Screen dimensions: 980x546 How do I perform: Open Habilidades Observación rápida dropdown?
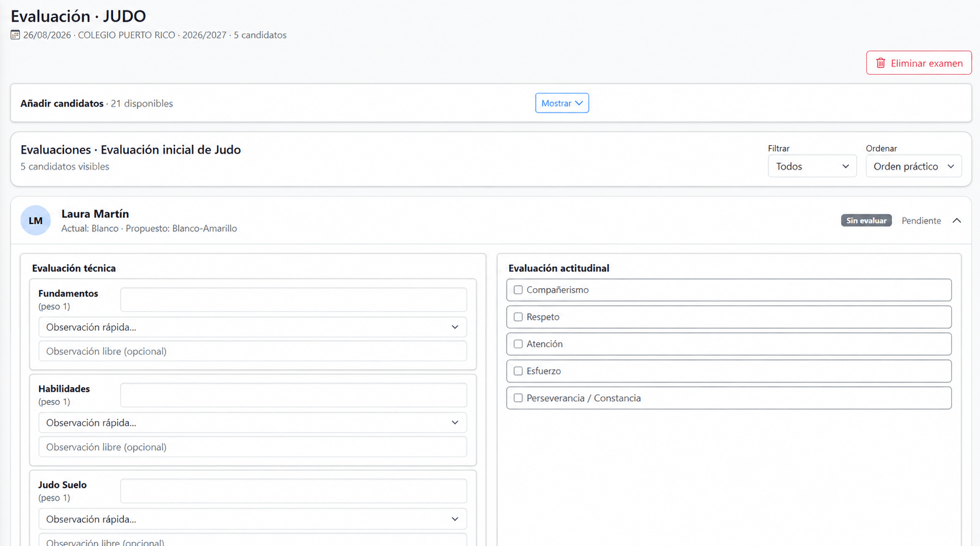252,423
